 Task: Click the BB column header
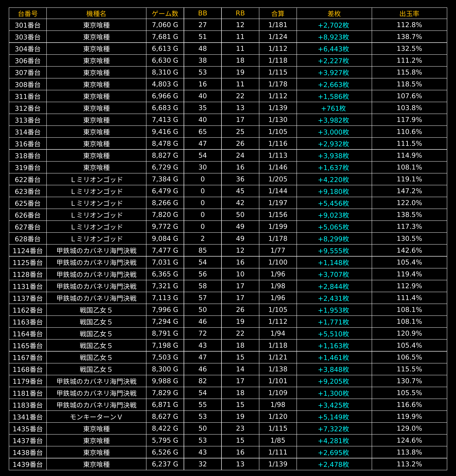click(203, 13)
